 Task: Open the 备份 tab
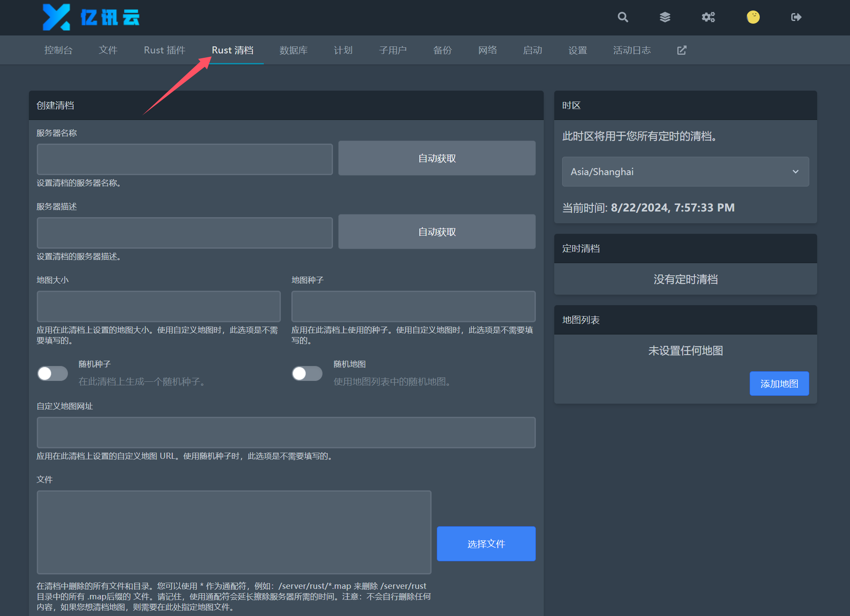point(442,50)
